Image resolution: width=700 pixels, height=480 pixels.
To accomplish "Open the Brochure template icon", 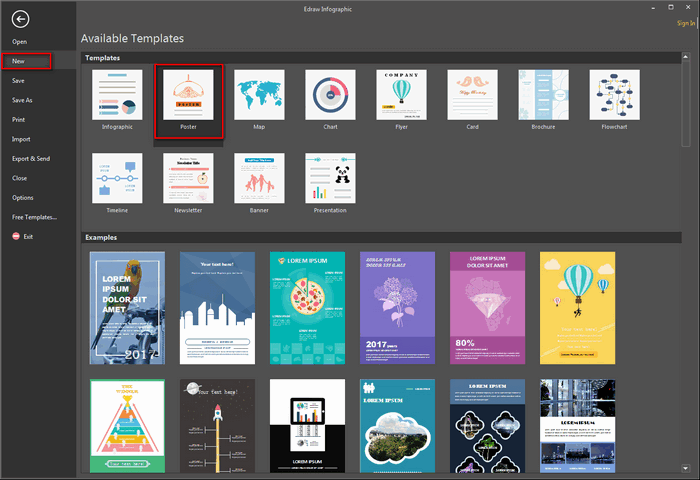I will pyautogui.click(x=543, y=95).
